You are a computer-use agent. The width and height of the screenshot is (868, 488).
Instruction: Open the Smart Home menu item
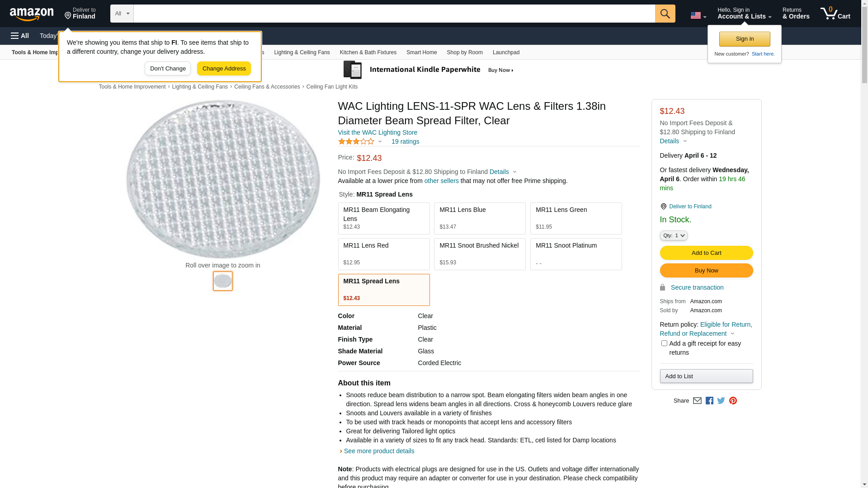(x=421, y=52)
